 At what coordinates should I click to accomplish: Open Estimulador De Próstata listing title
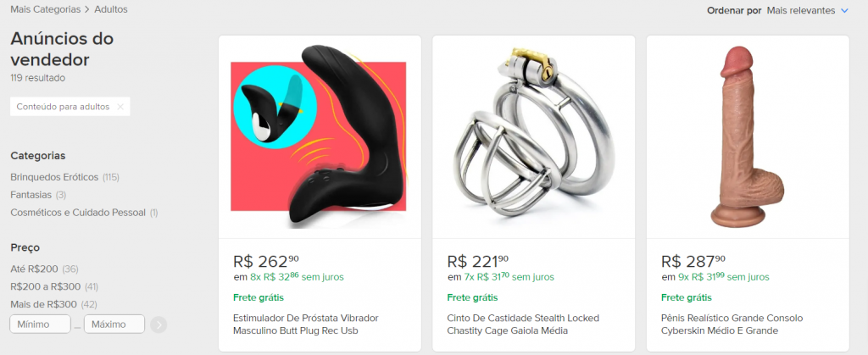coord(306,324)
